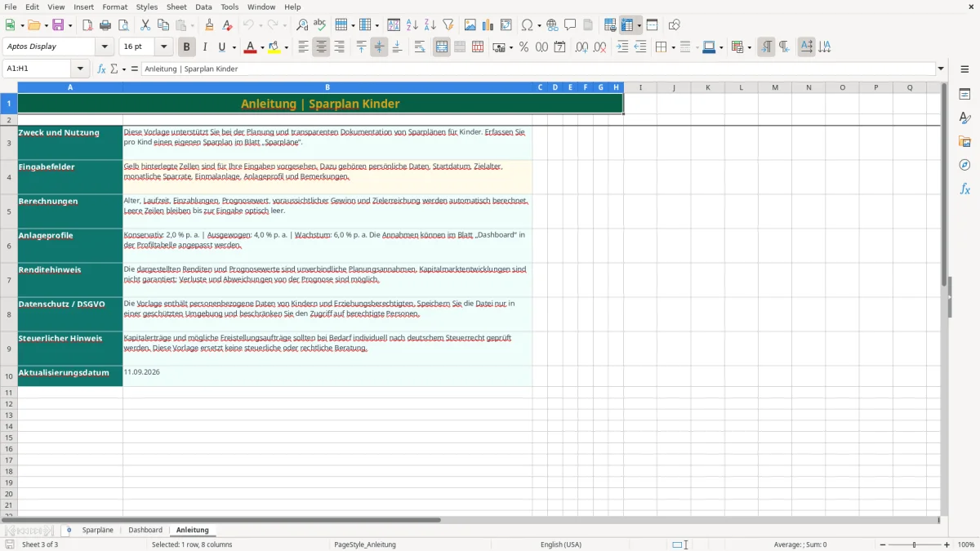Insert a comment
980x551 pixels.
(x=570, y=25)
